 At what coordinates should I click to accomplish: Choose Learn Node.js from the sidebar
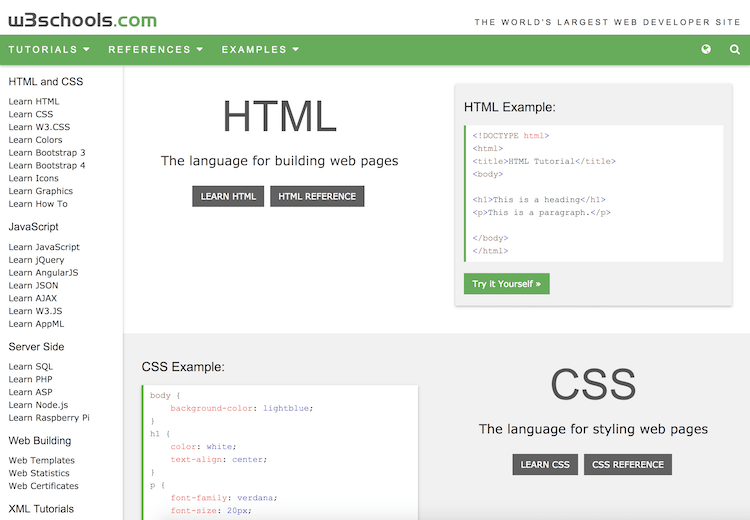tap(38, 405)
